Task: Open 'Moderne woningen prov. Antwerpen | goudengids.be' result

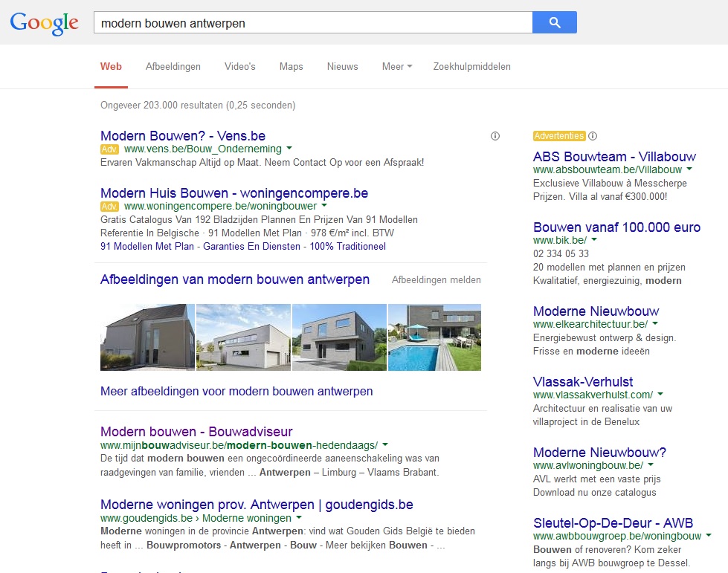Action: point(257,505)
